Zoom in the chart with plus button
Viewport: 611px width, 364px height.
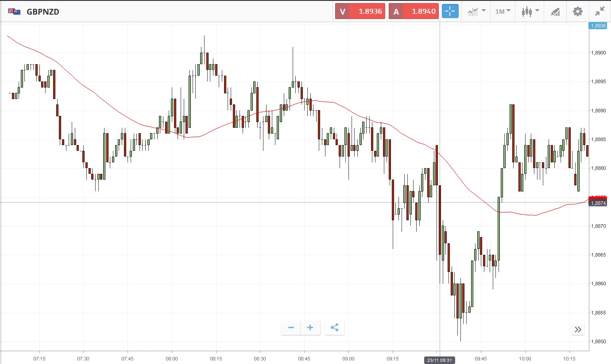[x=310, y=328]
